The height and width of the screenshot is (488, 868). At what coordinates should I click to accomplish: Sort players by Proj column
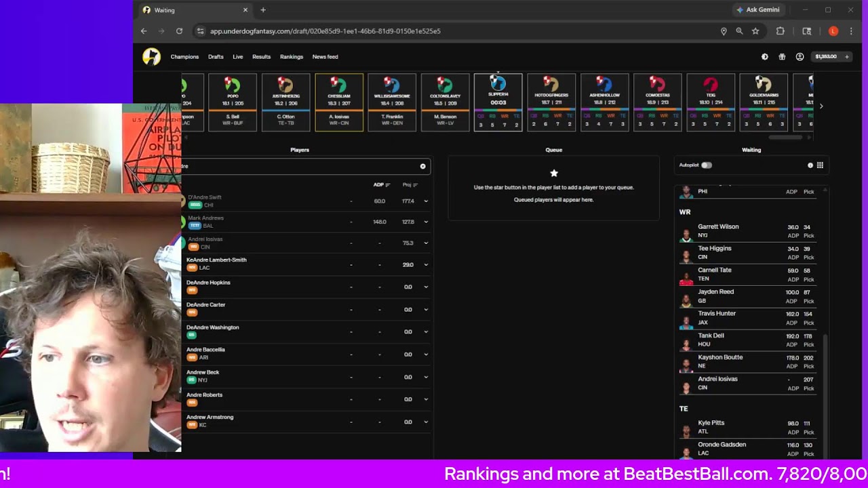[410, 185]
